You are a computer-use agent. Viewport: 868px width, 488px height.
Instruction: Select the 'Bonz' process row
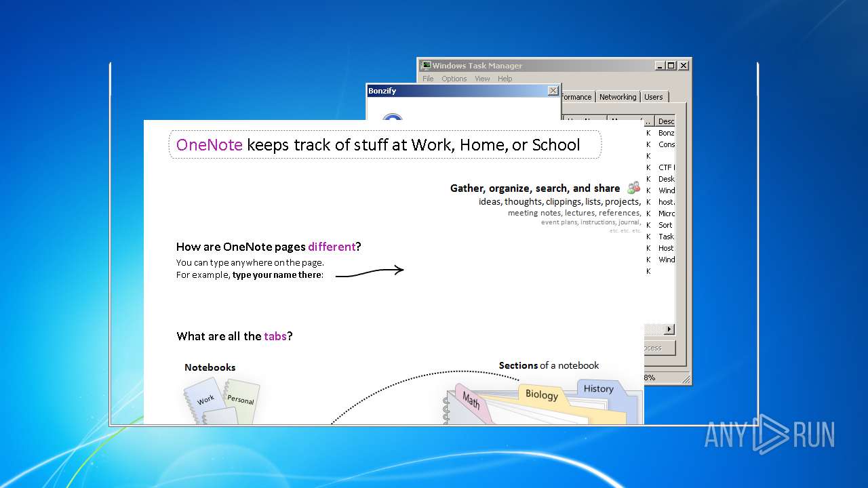point(659,133)
